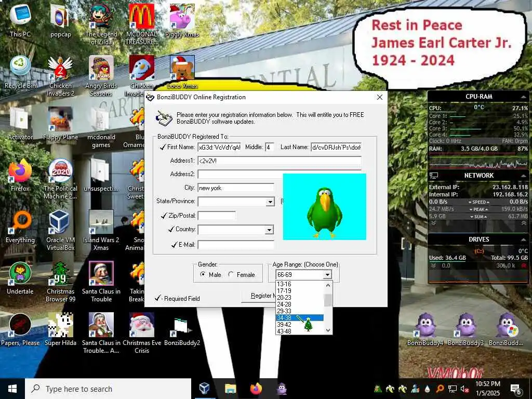The width and height of the screenshot is (532, 399).
Task: Click the Middle initial field
Action: [270, 147]
